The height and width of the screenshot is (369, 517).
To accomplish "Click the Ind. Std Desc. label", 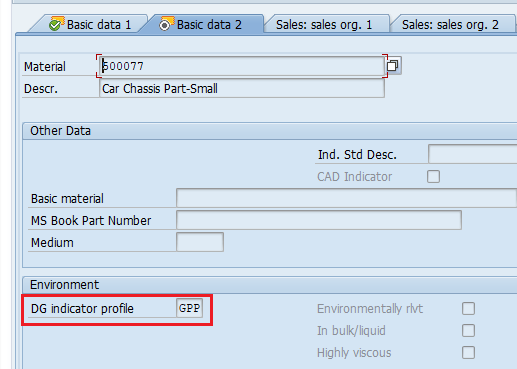I will click(357, 155).
